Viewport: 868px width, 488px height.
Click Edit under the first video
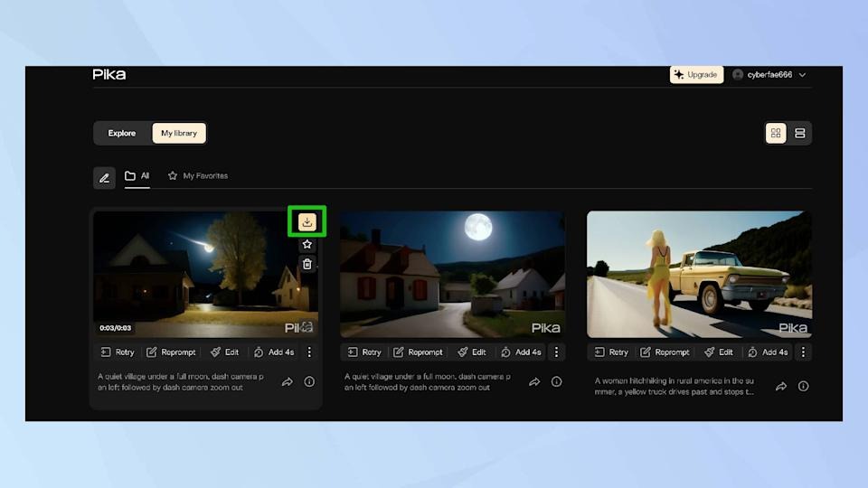pos(225,352)
